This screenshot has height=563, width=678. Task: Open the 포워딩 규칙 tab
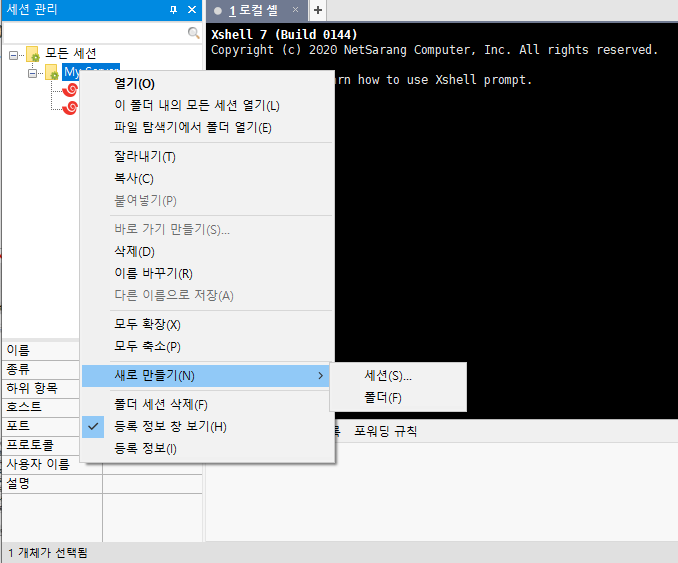click(x=385, y=431)
